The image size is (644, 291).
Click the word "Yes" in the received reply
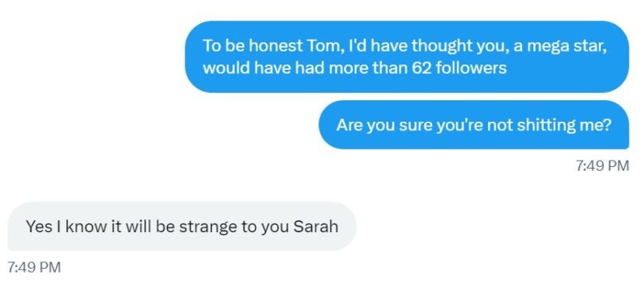pos(38,226)
